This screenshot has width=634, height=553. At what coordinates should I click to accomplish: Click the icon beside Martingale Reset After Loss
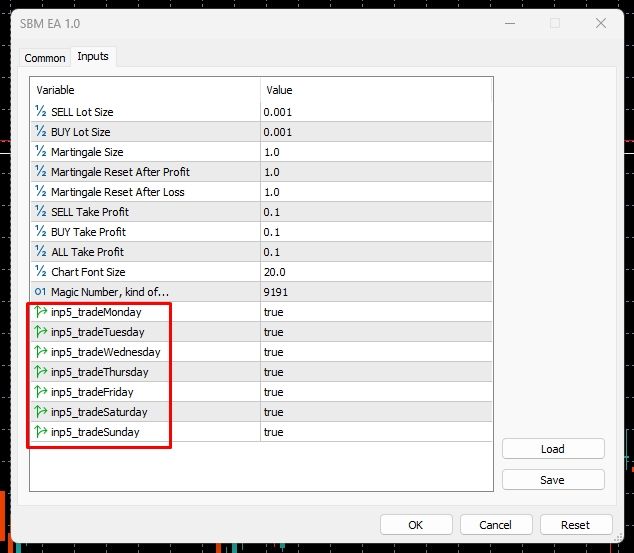click(x=40, y=192)
